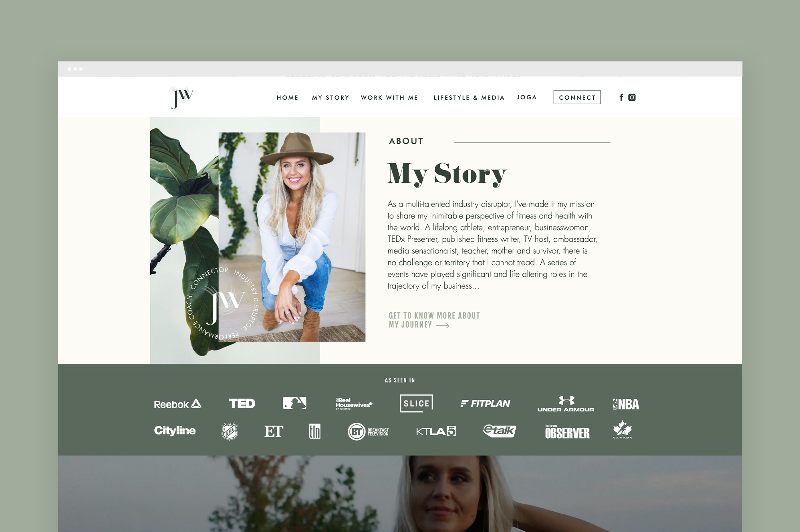This screenshot has width=800, height=532.
Task: Open Lifestyle & Media menu item
Action: pos(469,98)
